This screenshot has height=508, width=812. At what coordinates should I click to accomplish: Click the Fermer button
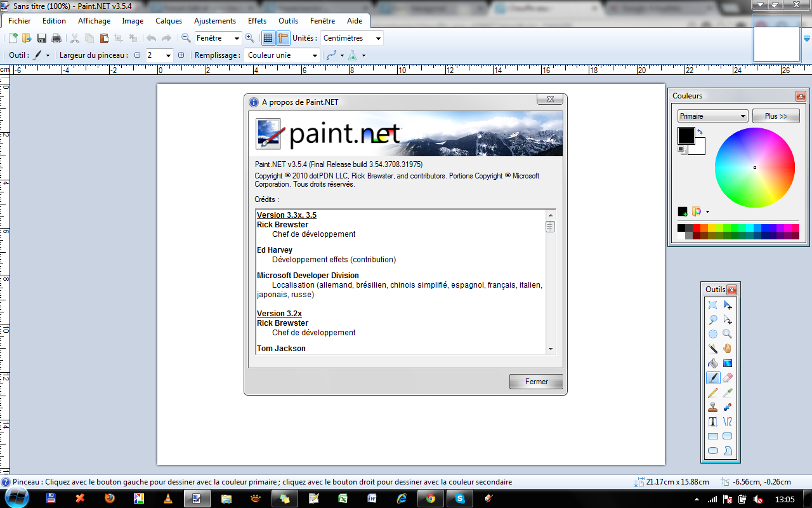[536, 382]
